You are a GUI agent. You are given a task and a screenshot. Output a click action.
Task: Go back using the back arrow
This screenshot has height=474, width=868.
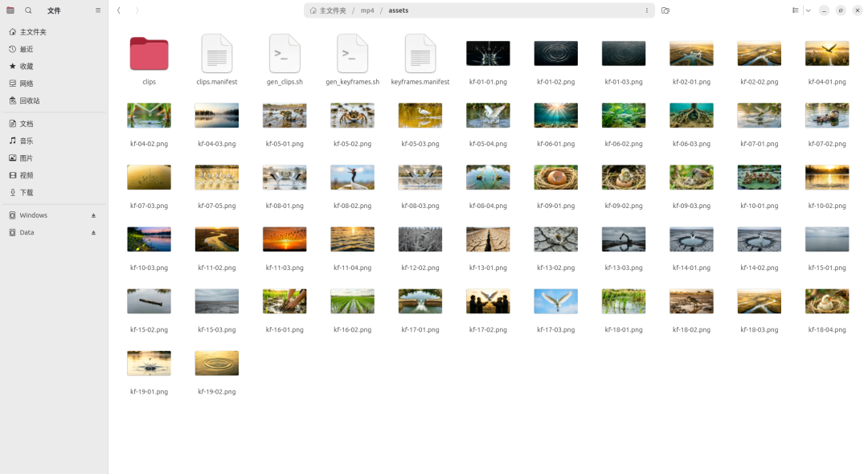click(x=118, y=10)
